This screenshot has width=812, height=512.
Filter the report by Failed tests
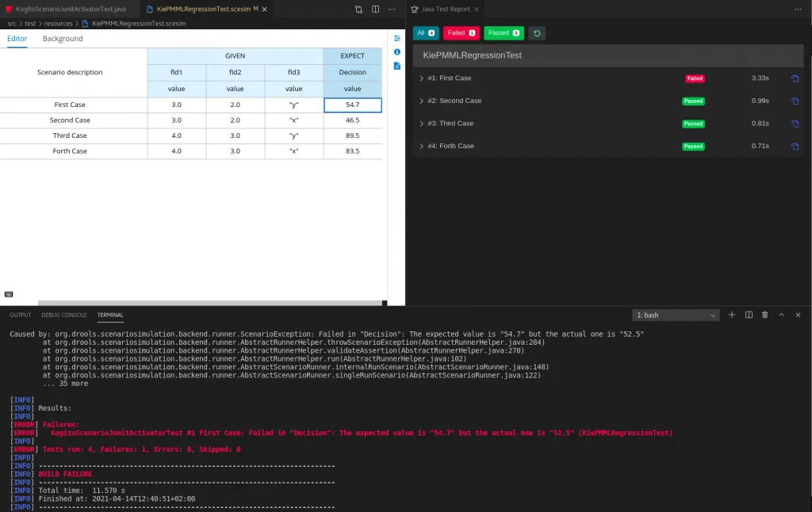pos(462,33)
